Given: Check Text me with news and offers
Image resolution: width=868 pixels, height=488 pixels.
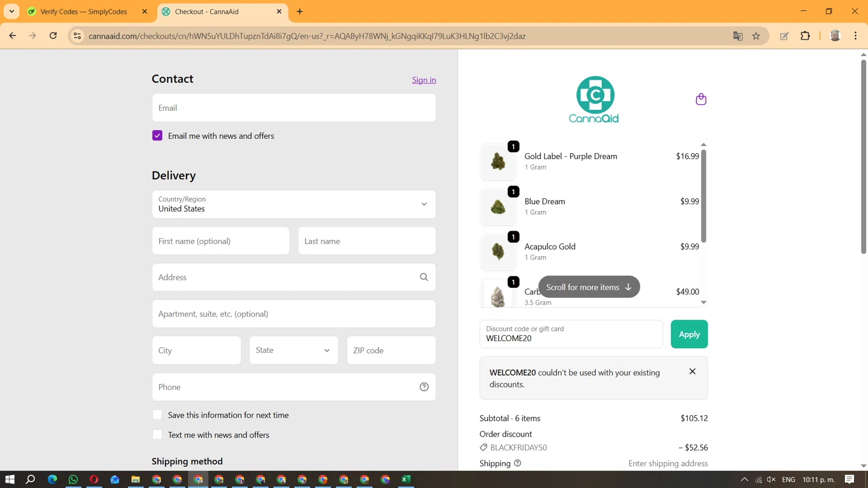Looking at the screenshot, I should 157,434.
